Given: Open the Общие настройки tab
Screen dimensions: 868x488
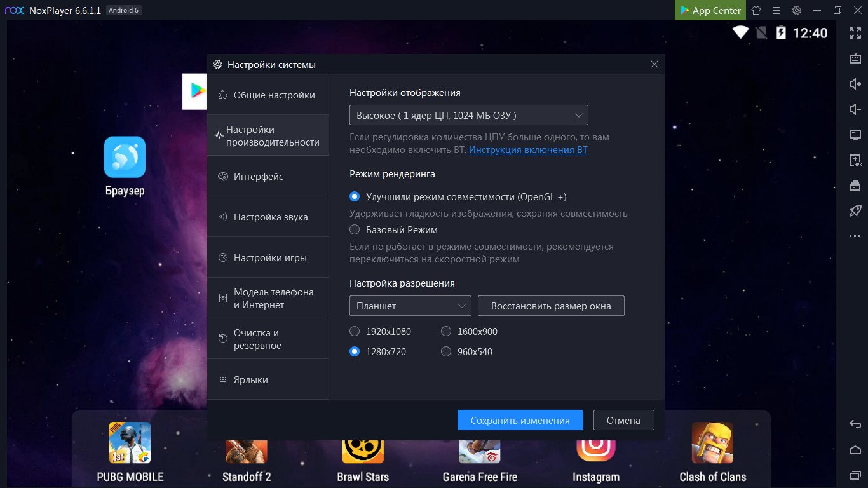Looking at the screenshot, I should tap(268, 95).
